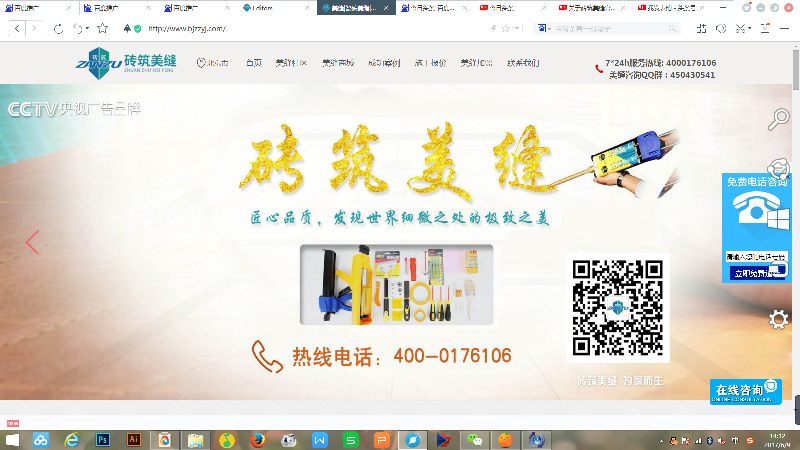Image resolution: width=800 pixels, height=450 pixels.
Task: Open the city location selector beside logo
Action: pyautogui.click(x=213, y=63)
